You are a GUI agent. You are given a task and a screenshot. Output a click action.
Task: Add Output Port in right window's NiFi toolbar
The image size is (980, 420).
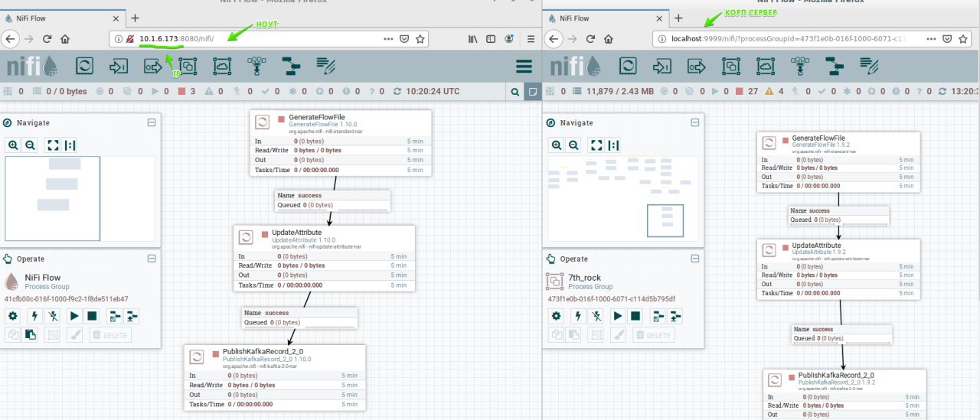point(697,66)
